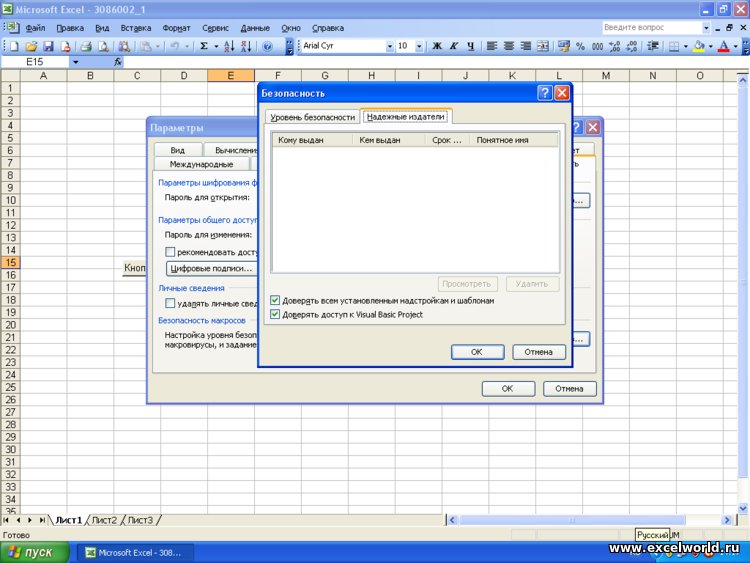The image size is (750, 563).
Task: Open the Международные tab in Параметры
Action: click(x=201, y=164)
